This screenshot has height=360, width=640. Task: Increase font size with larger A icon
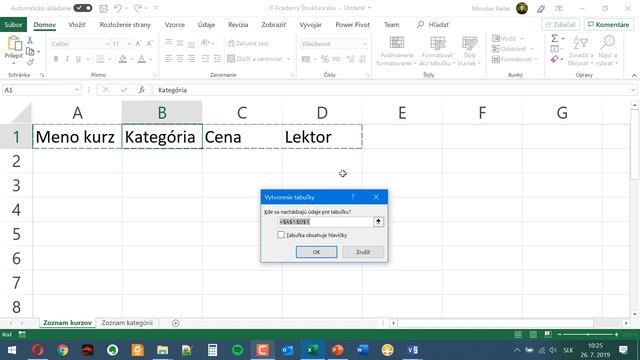click(138, 44)
